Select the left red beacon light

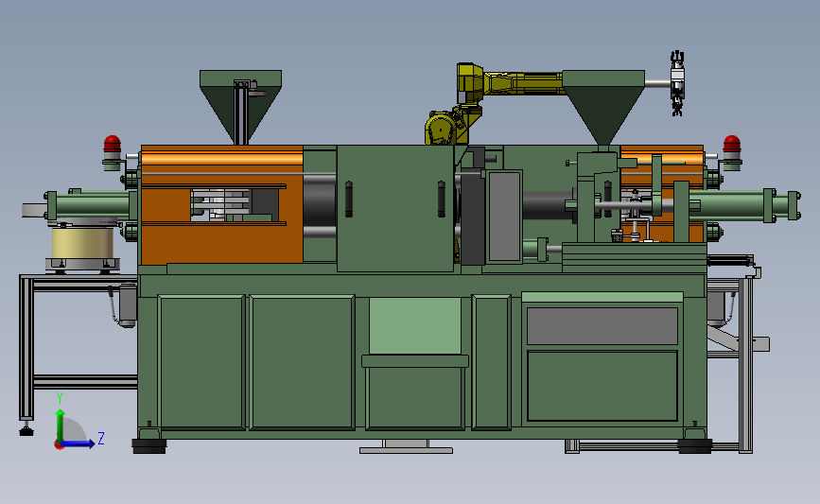(x=112, y=144)
